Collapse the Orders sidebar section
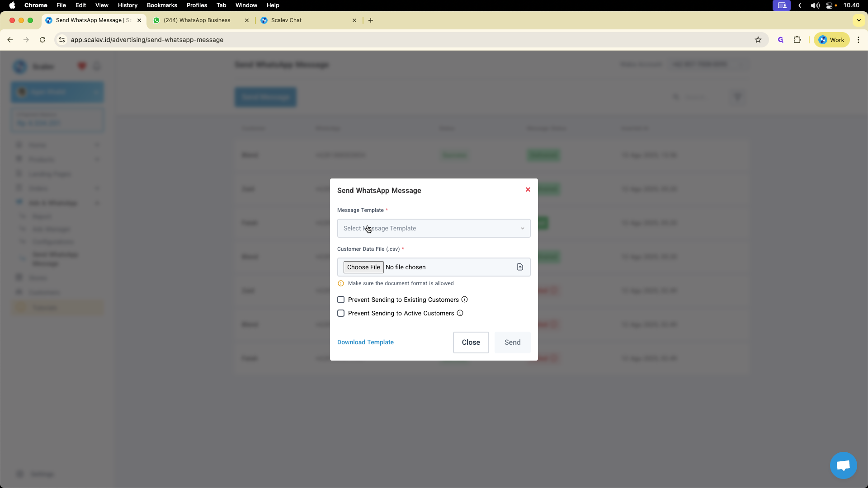 click(x=97, y=188)
